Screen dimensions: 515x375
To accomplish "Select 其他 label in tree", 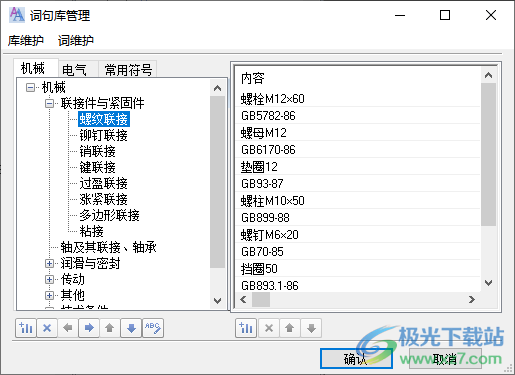I will click(73, 295).
